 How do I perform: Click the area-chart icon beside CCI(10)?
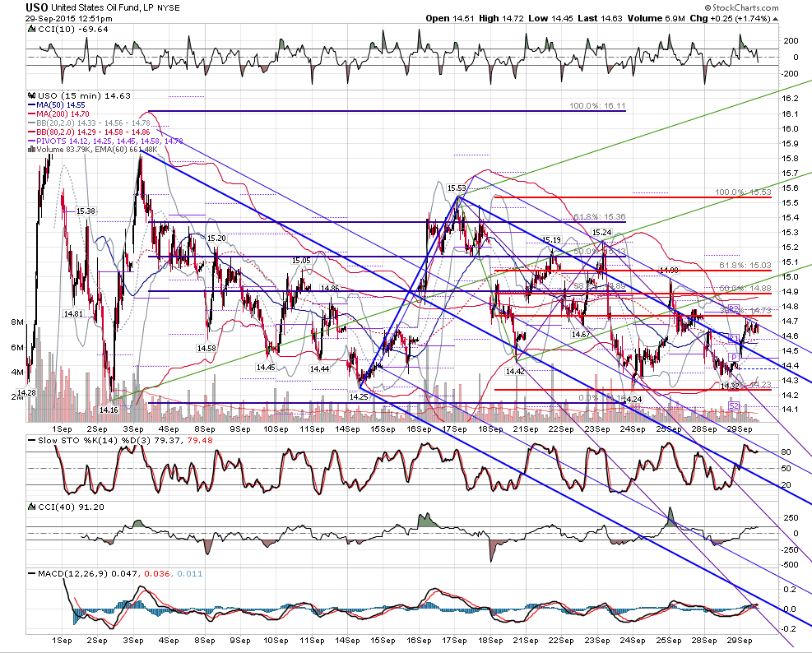pyautogui.click(x=31, y=29)
